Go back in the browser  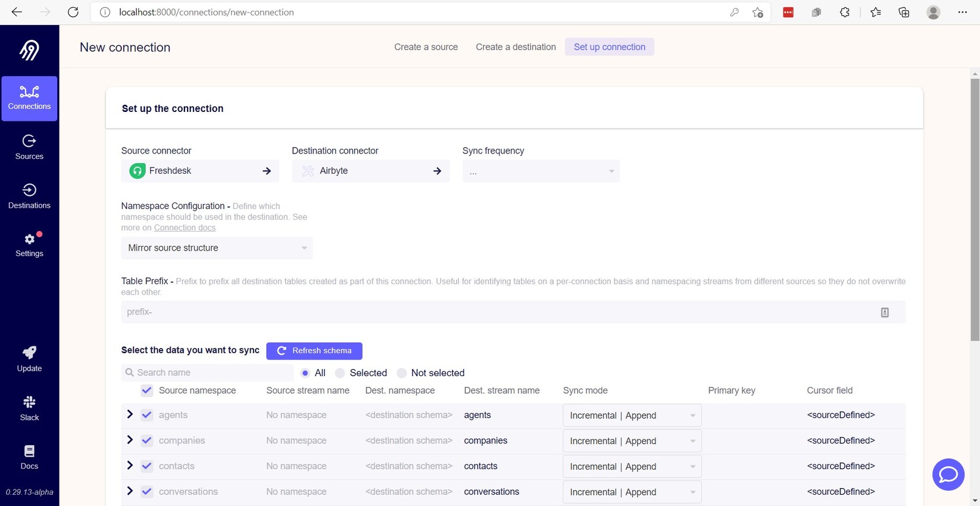(x=17, y=12)
